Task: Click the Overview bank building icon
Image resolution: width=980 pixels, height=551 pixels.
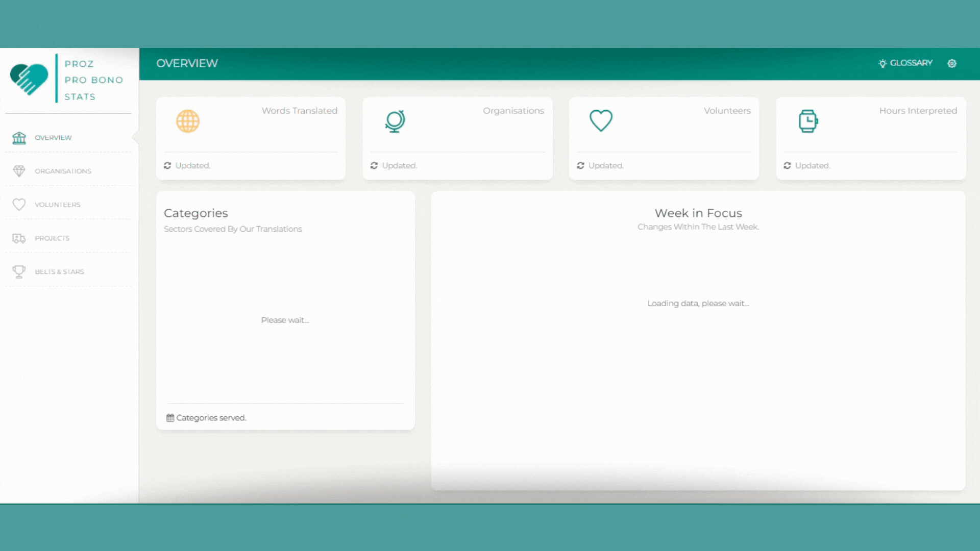Action: pos(19,138)
